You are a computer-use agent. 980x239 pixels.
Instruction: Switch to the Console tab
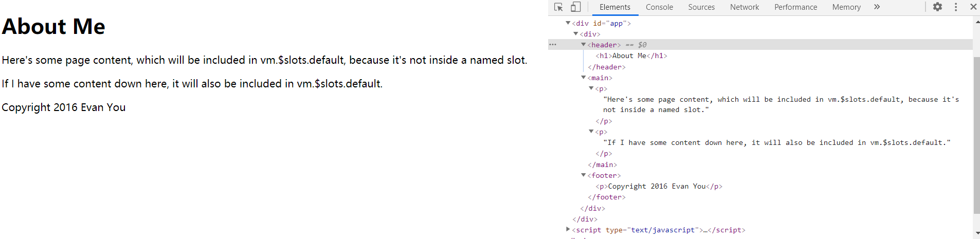pyautogui.click(x=659, y=7)
